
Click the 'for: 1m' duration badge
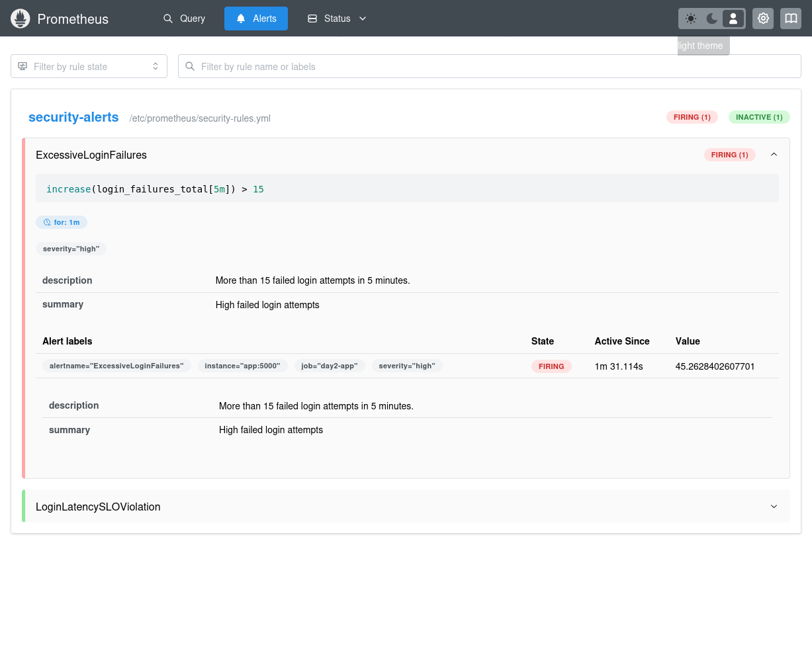tap(62, 222)
